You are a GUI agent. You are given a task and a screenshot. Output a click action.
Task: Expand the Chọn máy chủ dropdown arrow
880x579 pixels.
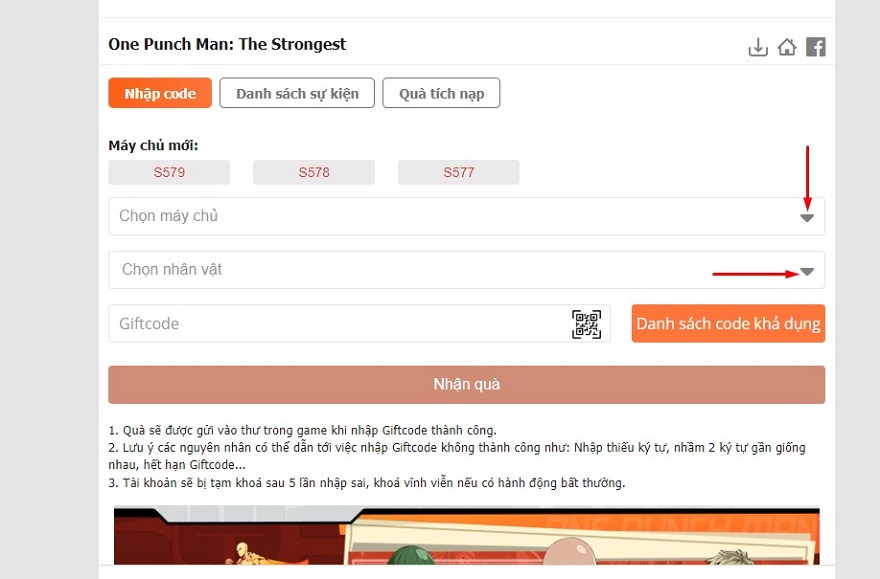point(807,218)
